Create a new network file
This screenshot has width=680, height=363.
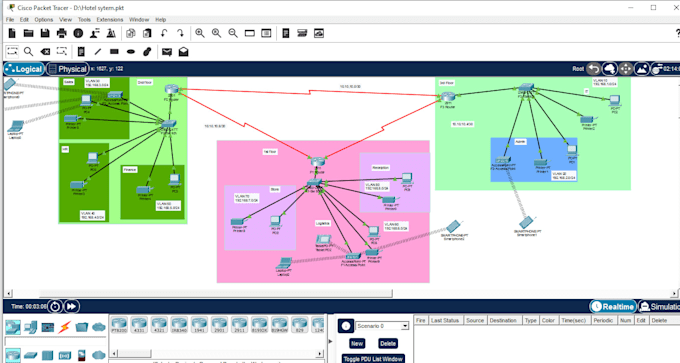(12, 33)
